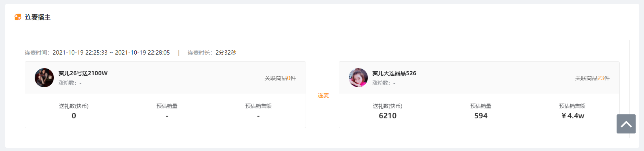Click the 594 estimated sales value
The height and width of the screenshot is (151, 644).
481,116
